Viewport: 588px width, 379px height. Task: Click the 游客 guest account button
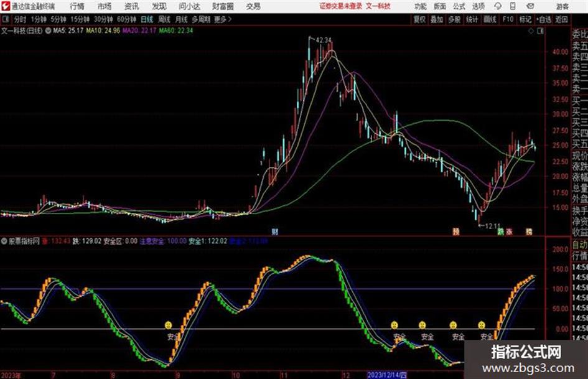pos(562,6)
